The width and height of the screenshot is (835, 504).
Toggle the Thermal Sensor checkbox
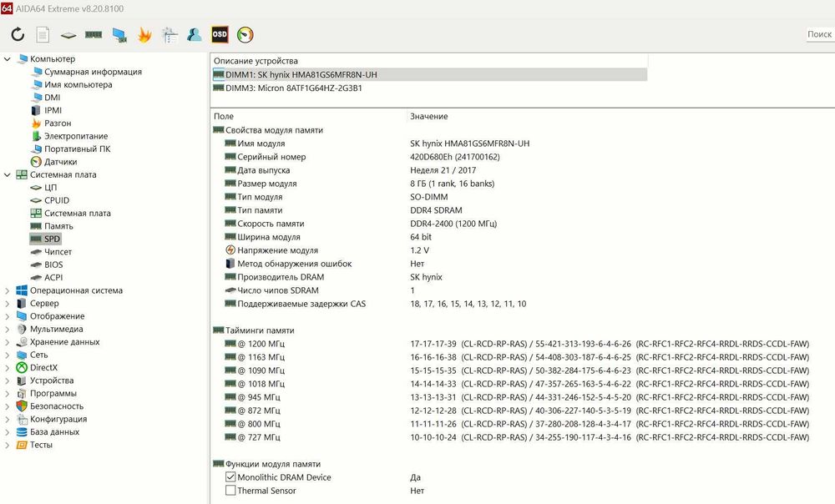(230, 491)
